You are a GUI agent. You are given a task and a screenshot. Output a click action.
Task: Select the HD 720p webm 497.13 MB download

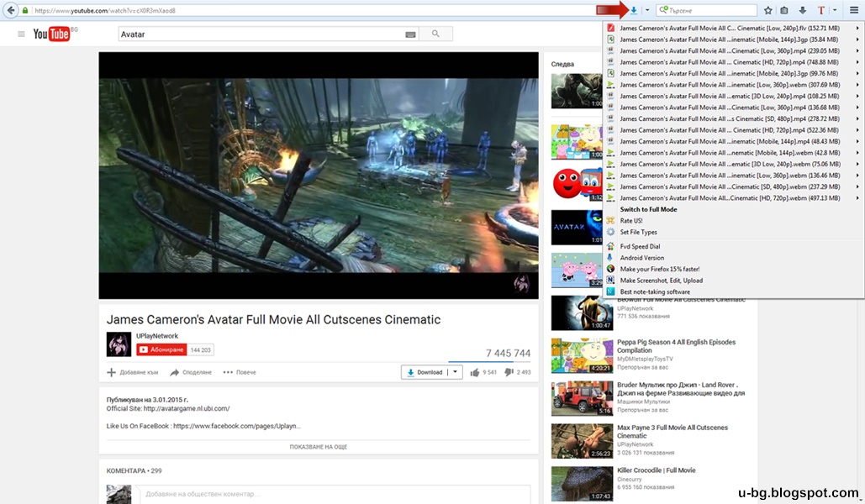pos(730,198)
